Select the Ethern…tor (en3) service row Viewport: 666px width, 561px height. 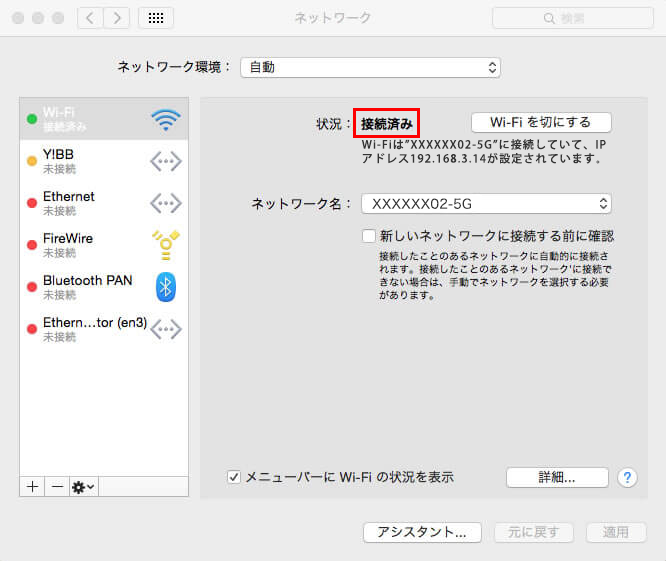(104, 329)
